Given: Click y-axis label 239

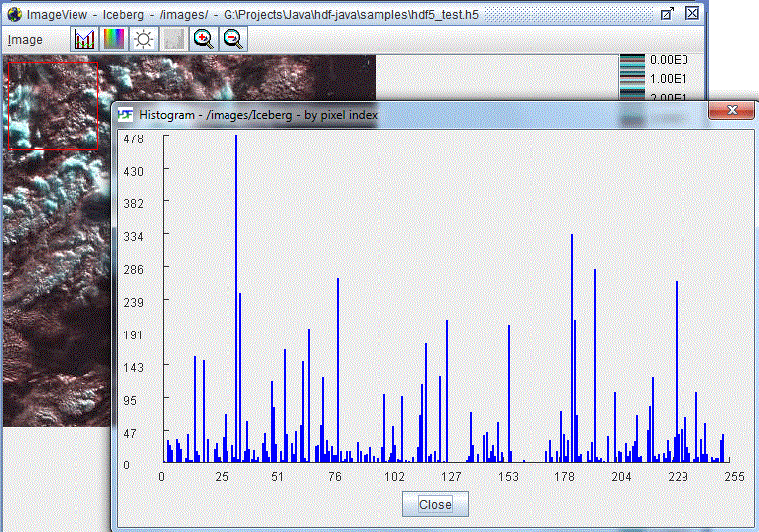Looking at the screenshot, I should click(x=133, y=303).
